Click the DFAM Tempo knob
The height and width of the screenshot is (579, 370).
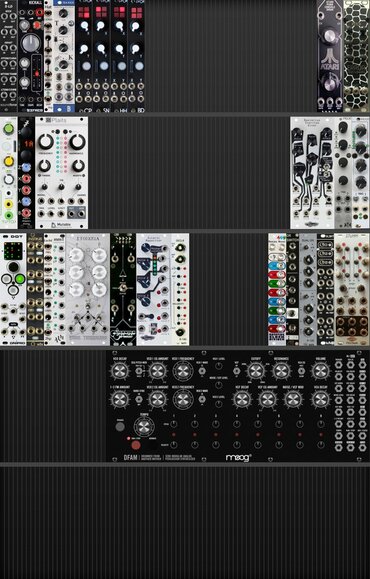144,427
